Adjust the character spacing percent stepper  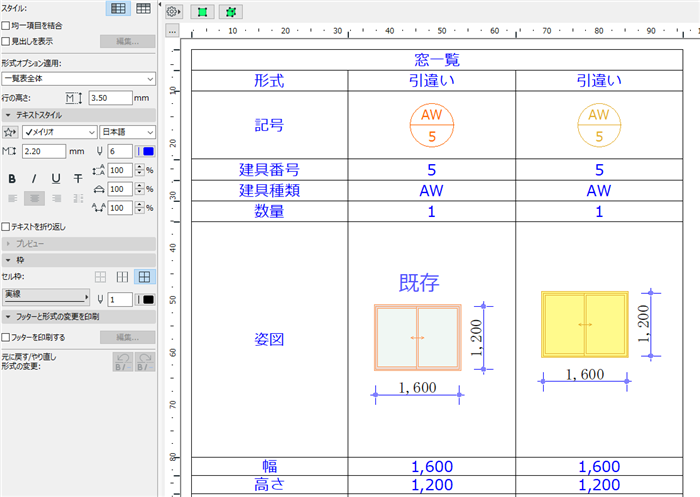pos(140,208)
